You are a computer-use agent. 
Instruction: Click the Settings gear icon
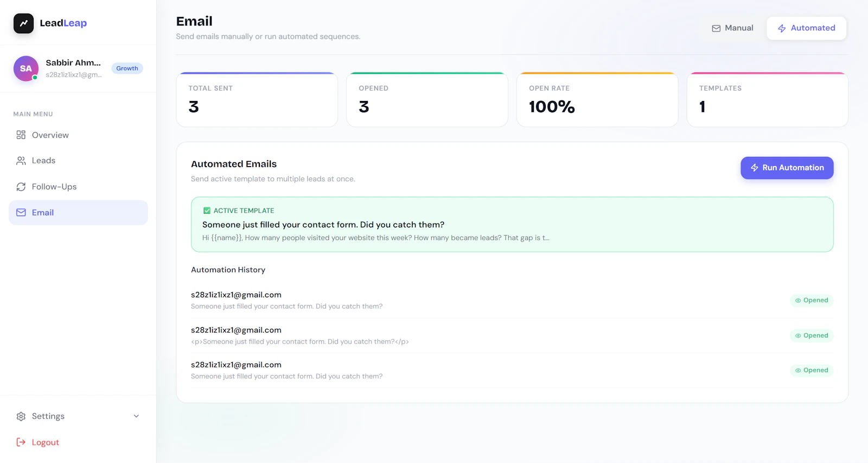point(21,416)
